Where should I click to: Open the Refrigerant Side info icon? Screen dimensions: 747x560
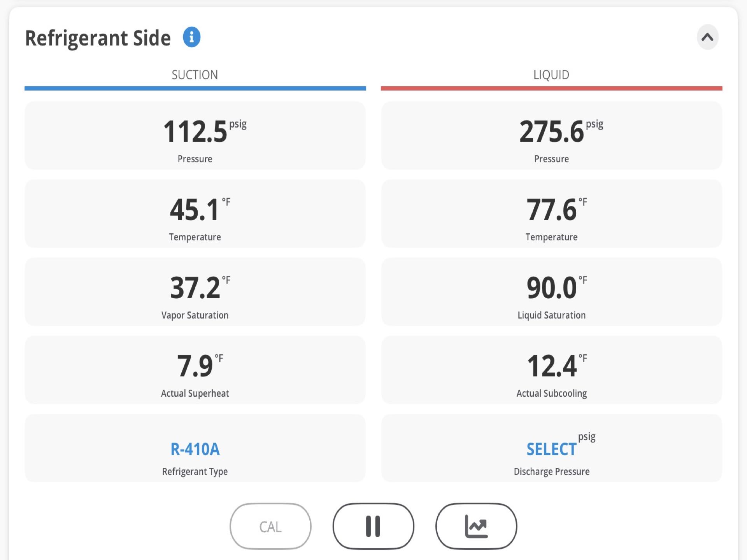191,37
